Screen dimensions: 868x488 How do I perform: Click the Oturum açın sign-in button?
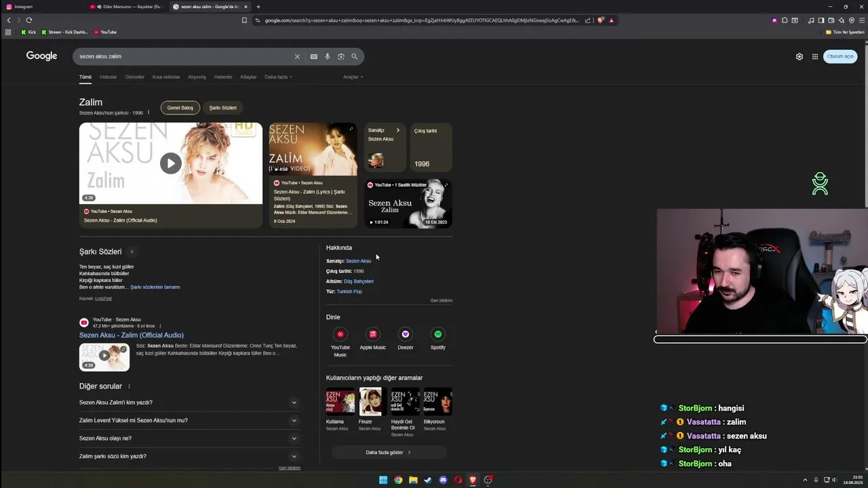pyautogui.click(x=840, y=56)
